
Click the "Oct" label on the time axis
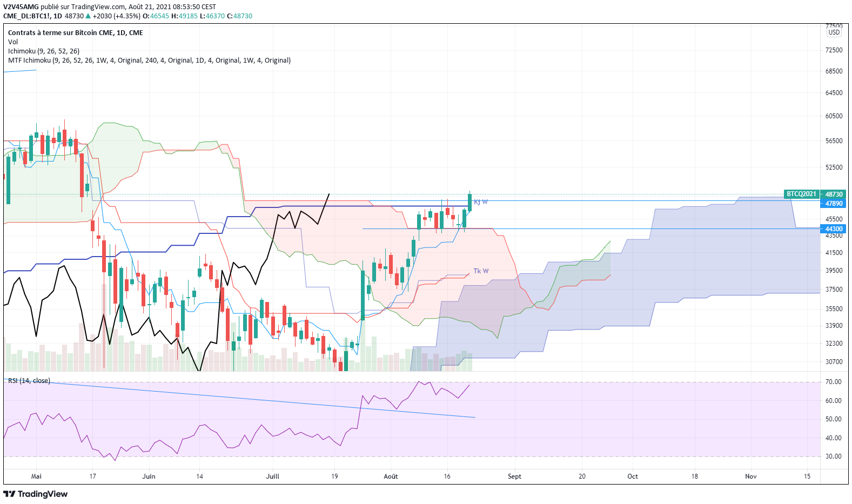[x=633, y=476]
